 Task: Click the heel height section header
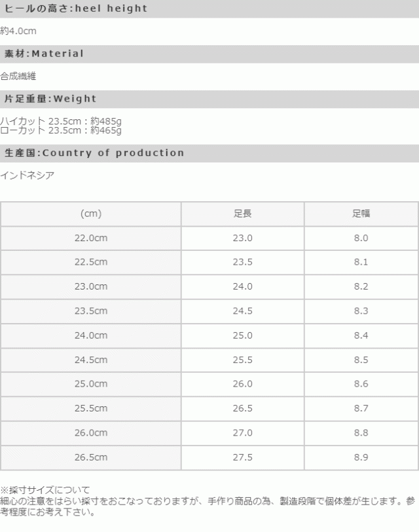pos(76,9)
